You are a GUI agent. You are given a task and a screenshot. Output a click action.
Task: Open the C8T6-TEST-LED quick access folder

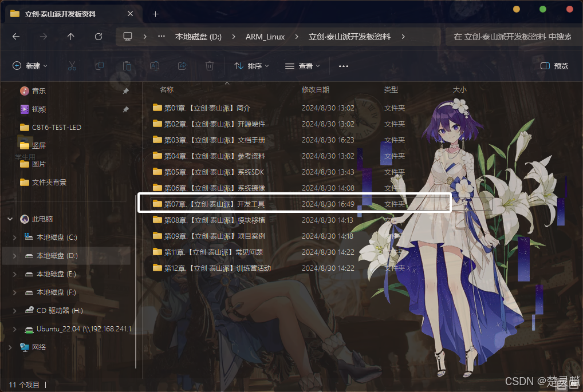[x=50, y=128]
